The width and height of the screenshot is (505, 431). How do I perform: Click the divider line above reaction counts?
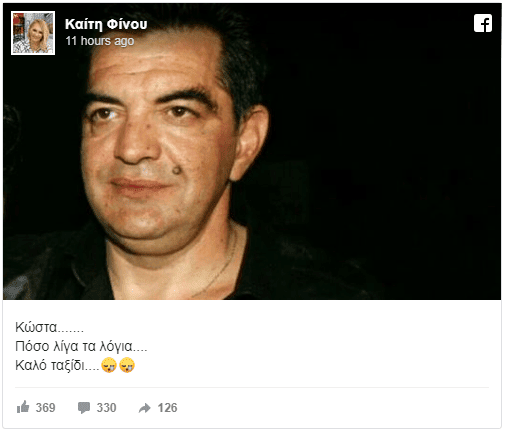point(252,387)
